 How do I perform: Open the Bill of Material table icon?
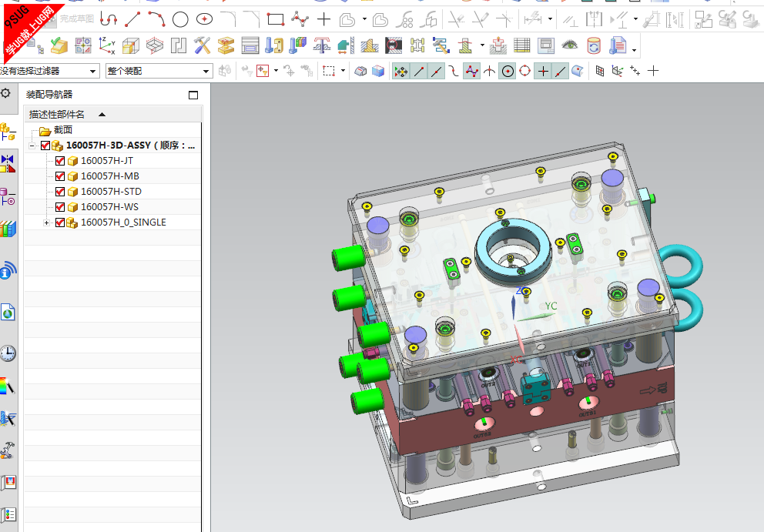click(522, 45)
